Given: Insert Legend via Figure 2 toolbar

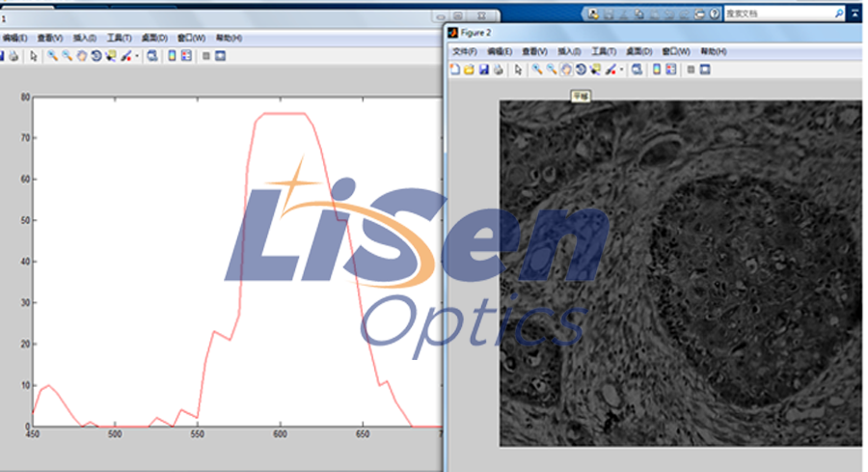Looking at the screenshot, I should pos(671,69).
